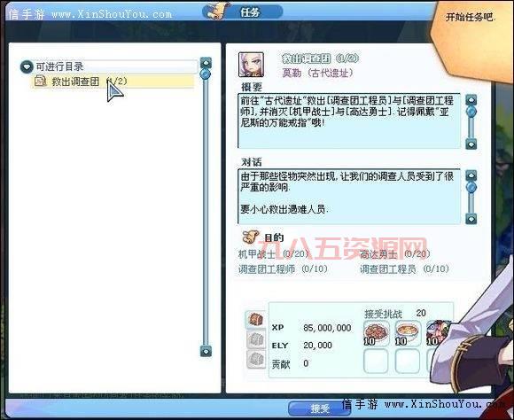The image size is (514, 420).
Task: Select the third gray reward chest tab
Action: (x=256, y=359)
